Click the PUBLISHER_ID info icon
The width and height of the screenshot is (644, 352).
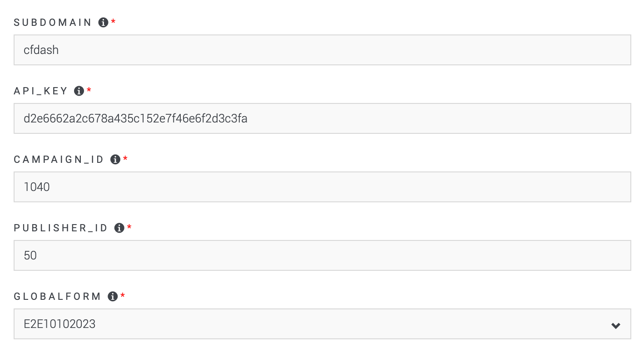pyautogui.click(x=120, y=228)
